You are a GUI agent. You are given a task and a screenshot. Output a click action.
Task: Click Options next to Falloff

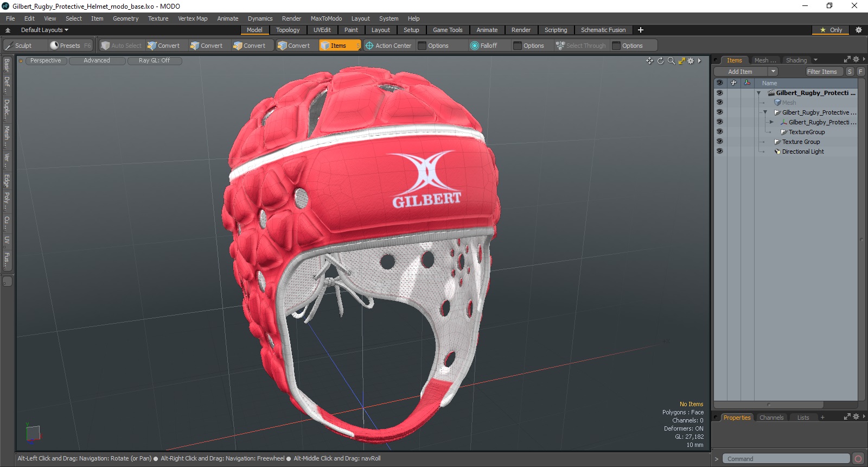533,46
